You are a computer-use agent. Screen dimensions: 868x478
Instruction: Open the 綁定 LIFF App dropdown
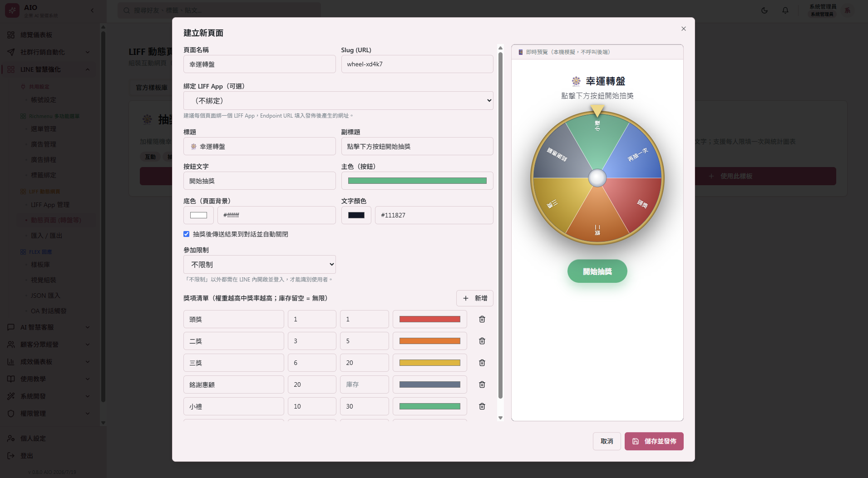click(338, 100)
